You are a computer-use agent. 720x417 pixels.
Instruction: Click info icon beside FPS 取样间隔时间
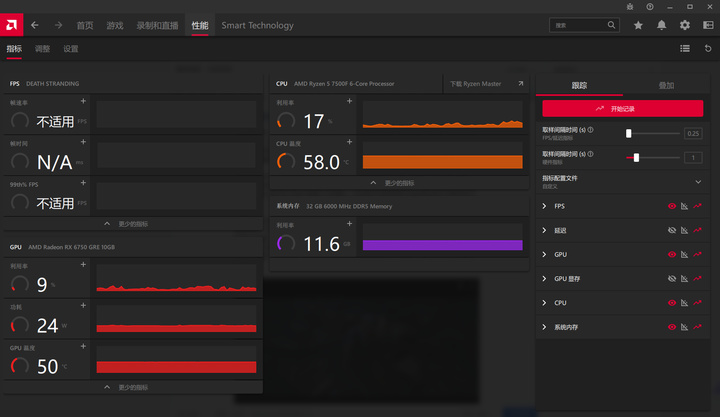(591, 130)
